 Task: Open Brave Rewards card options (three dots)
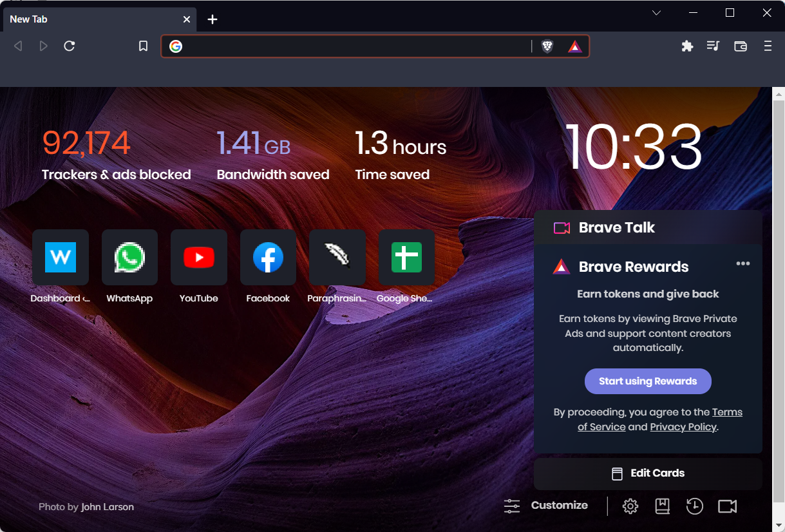pyautogui.click(x=743, y=263)
